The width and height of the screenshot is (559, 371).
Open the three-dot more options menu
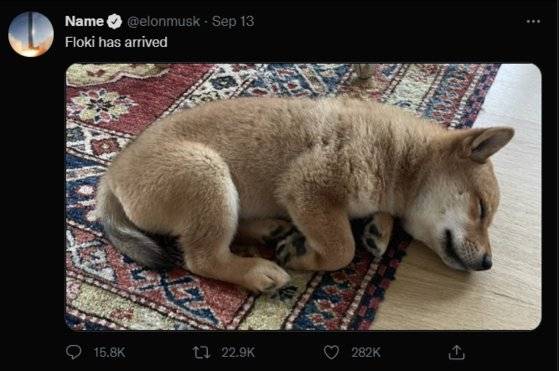pyautogui.click(x=533, y=21)
